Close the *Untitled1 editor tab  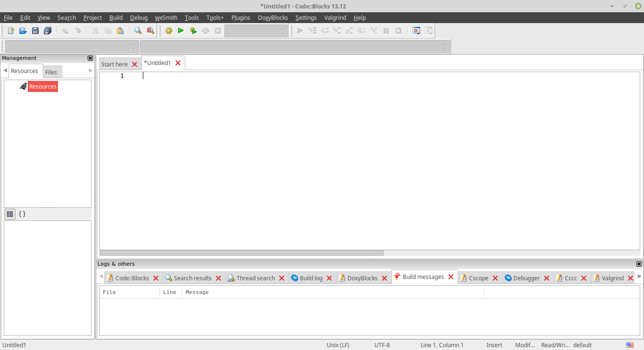tap(178, 63)
